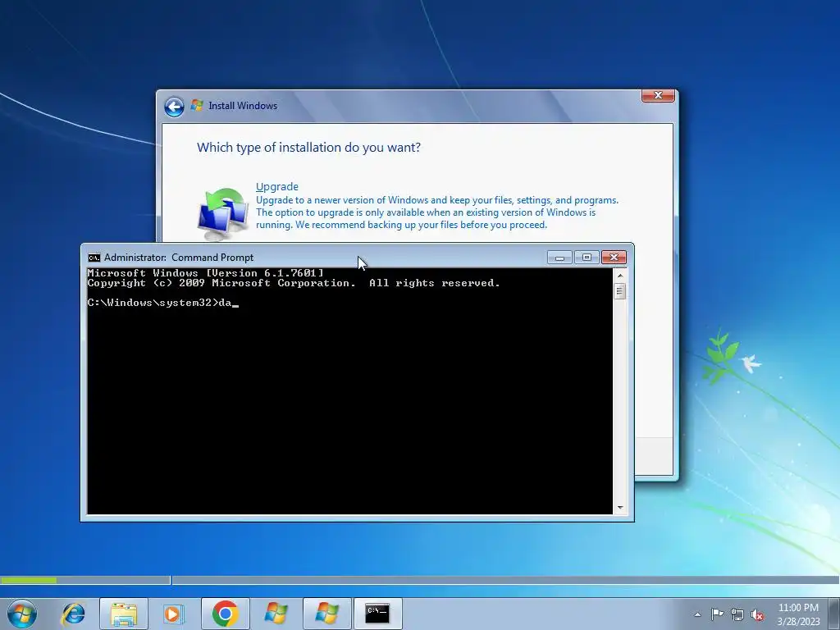Screen dimensions: 840x630
Task: Click the 'Copyright (c) 2009 Microsoft Corporation' line
Action: click(294, 283)
